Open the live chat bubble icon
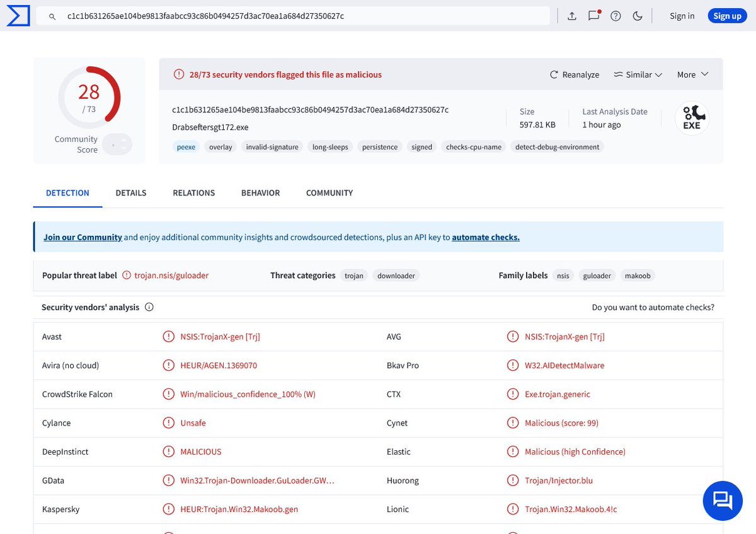 click(723, 501)
